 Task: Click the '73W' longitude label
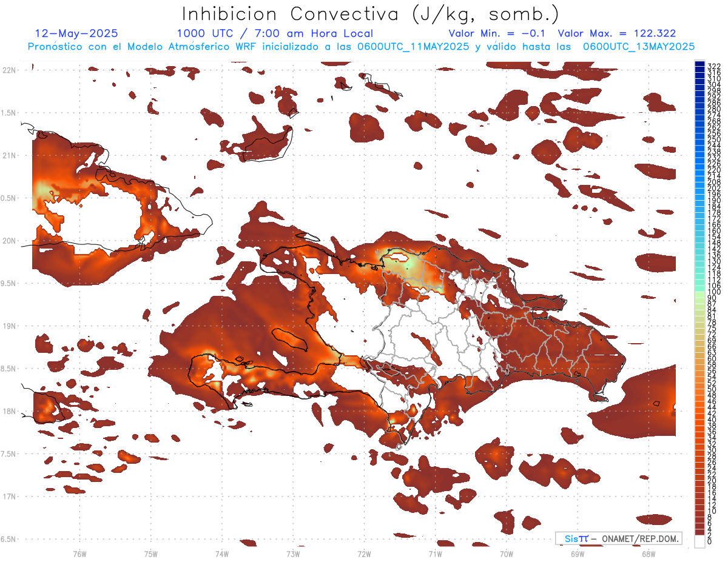[x=293, y=554]
